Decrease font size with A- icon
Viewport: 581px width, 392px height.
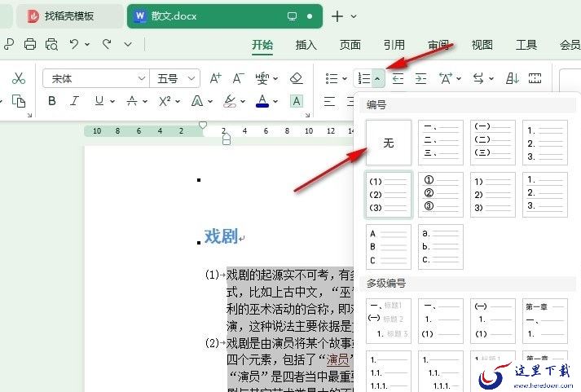tap(238, 78)
